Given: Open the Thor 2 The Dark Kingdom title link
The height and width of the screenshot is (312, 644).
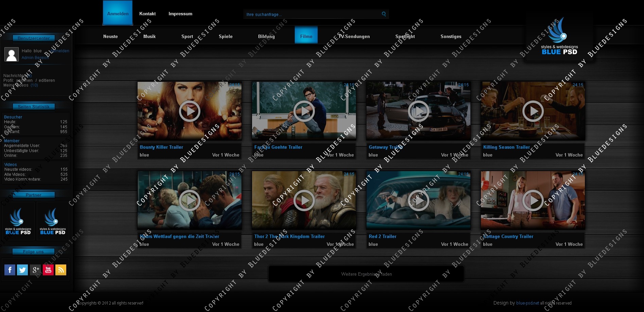Looking at the screenshot, I should tap(289, 236).
